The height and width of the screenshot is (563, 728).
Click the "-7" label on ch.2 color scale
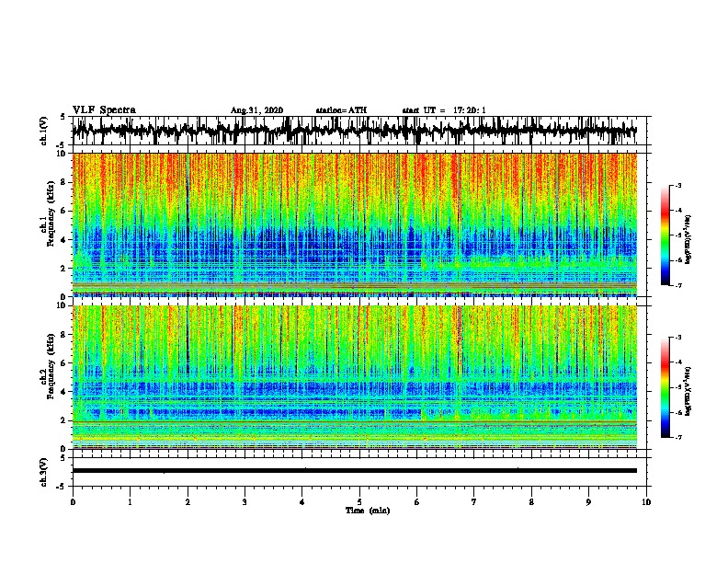pyautogui.click(x=677, y=437)
